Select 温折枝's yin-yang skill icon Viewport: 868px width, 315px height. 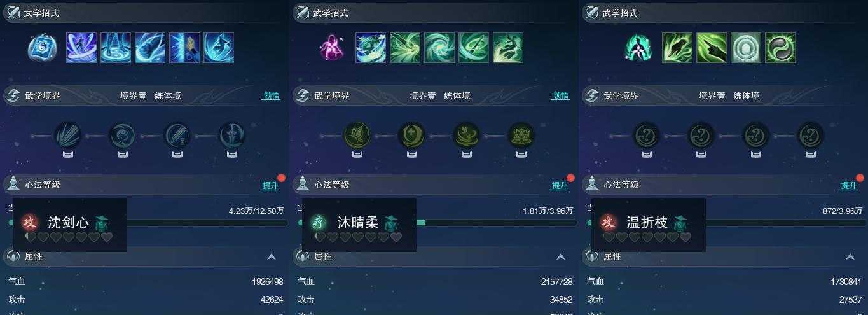(780, 48)
